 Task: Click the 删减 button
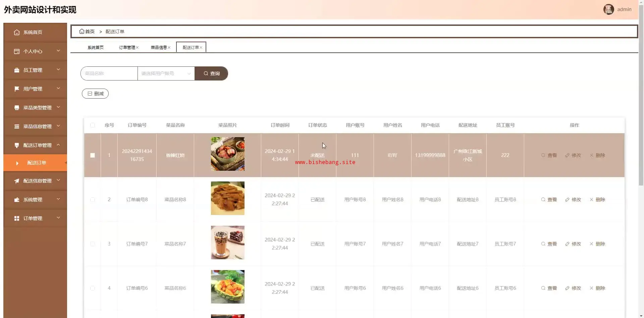click(x=95, y=94)
